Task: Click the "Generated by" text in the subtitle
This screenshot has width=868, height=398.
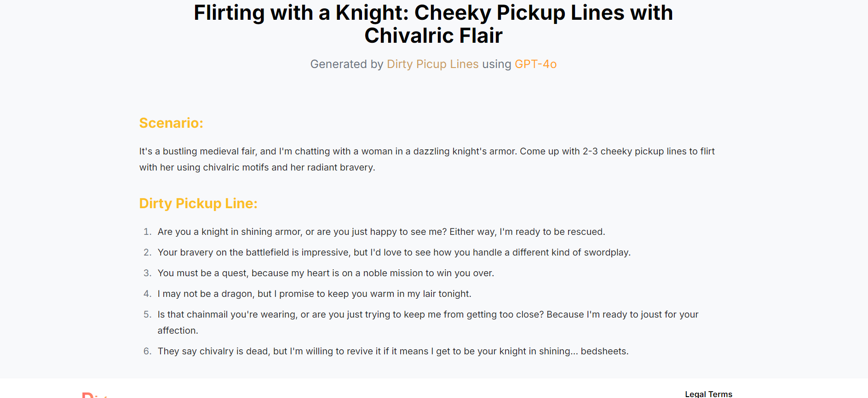Action: (347, 64)
